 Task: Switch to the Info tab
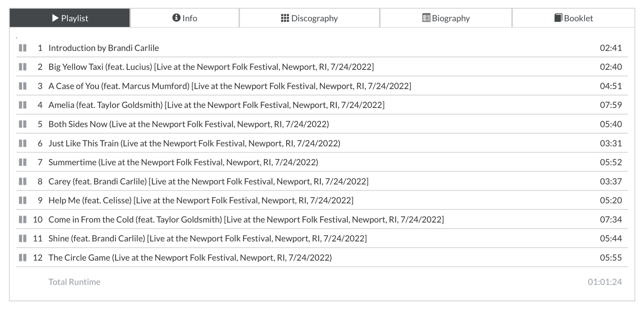pos(185,18)
